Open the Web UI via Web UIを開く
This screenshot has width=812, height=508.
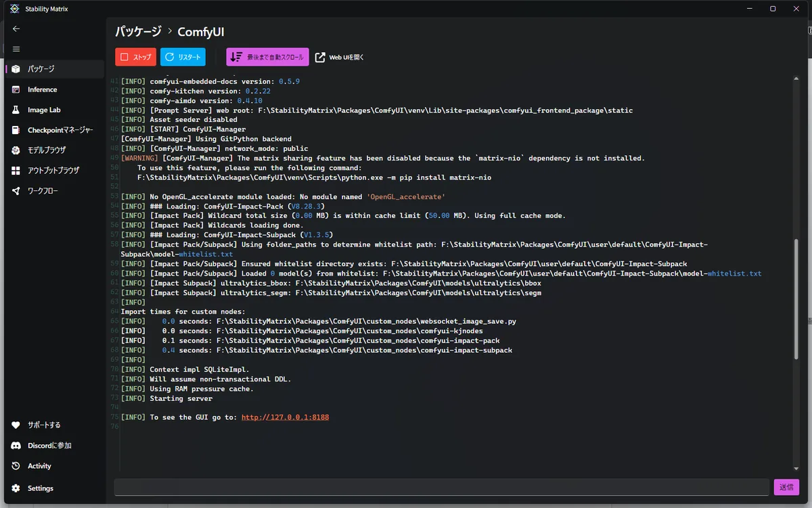tap(340, 58)
